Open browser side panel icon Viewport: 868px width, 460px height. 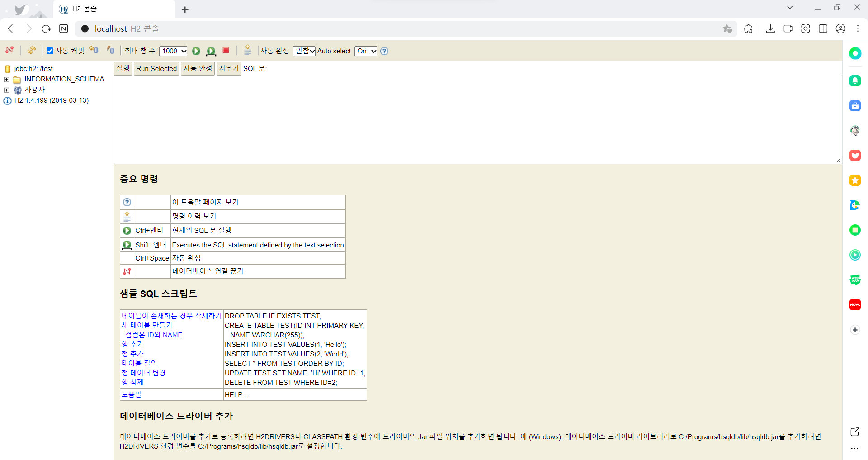coord(823,28)
